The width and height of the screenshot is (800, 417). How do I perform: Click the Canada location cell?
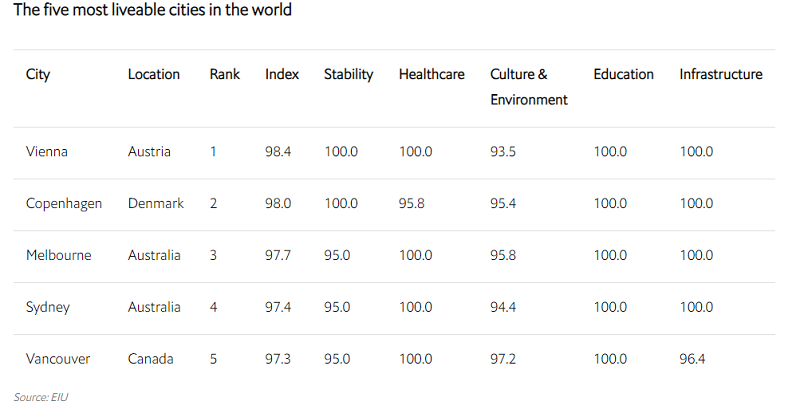coord(151,359)
